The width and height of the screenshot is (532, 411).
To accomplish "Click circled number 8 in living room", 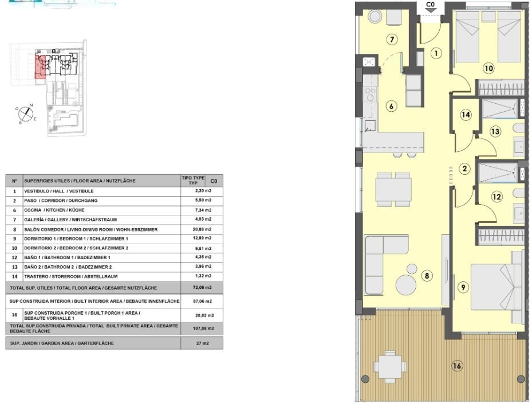I will click(x=427, y=276).
